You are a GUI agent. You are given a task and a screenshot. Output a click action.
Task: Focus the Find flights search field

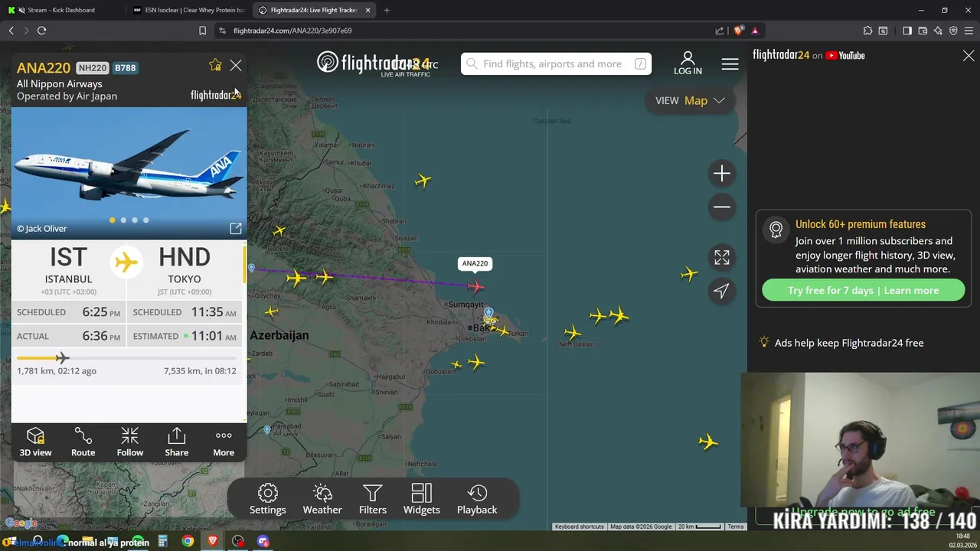(556, 64)
